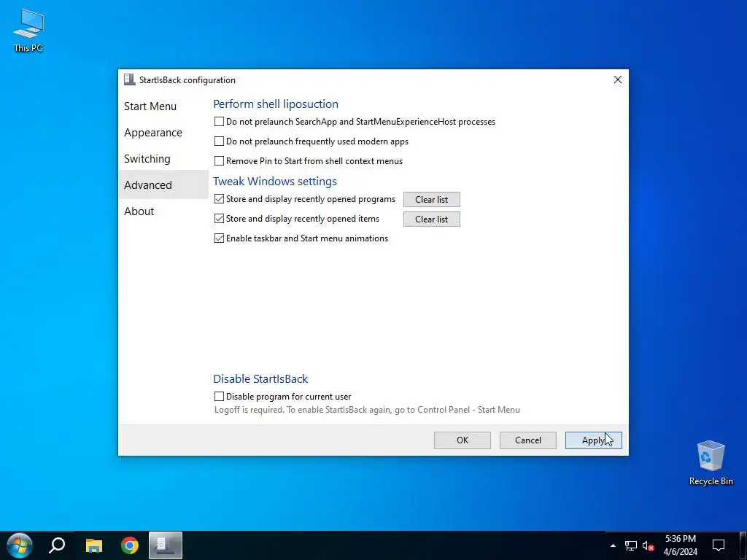
Task: Show hidden system tray icons
Action: click(613, 545)
